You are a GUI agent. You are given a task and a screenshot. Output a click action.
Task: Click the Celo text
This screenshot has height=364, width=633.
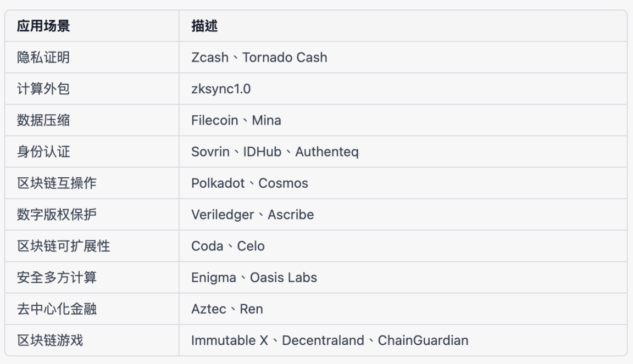point(251,247)
